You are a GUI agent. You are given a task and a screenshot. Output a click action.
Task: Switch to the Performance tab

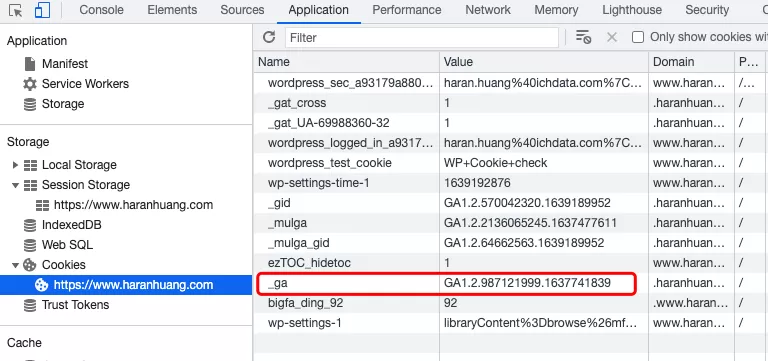[407, 10]
